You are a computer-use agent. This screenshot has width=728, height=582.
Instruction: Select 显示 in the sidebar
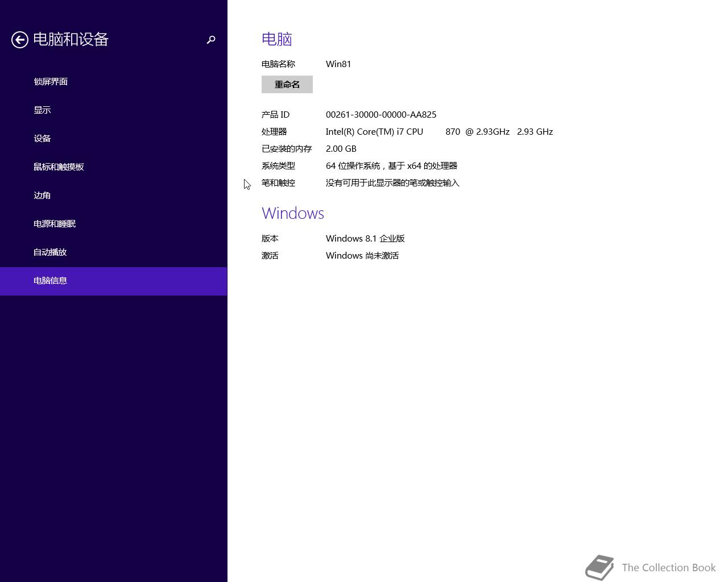tap(114, 110)
